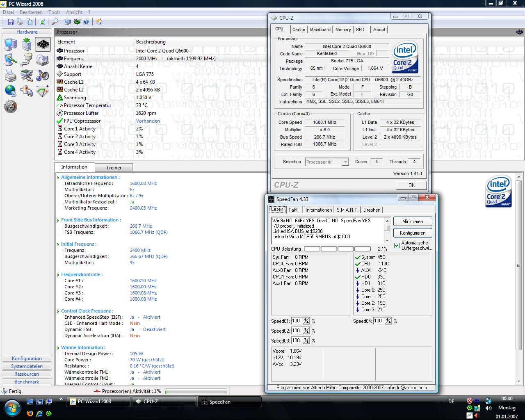
Task: Collapse the Control Clock Frequenz section
Action: (x=58, y=311)
